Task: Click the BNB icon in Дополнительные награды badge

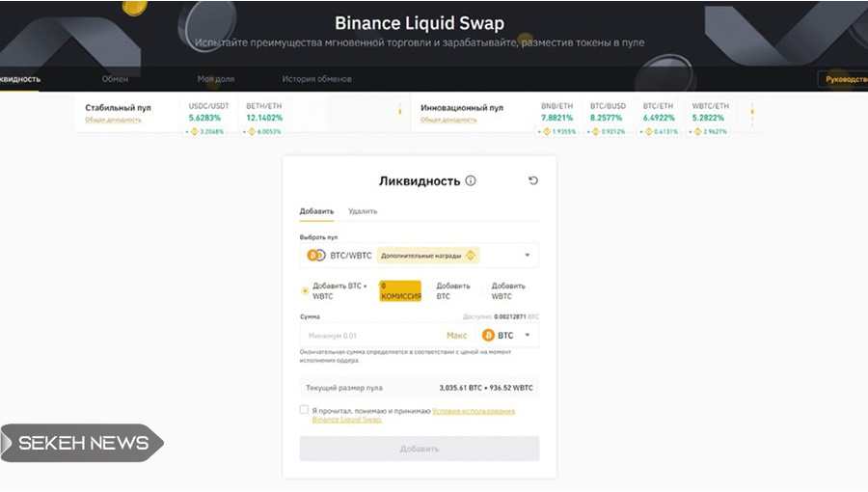Action: click(471, 255)
